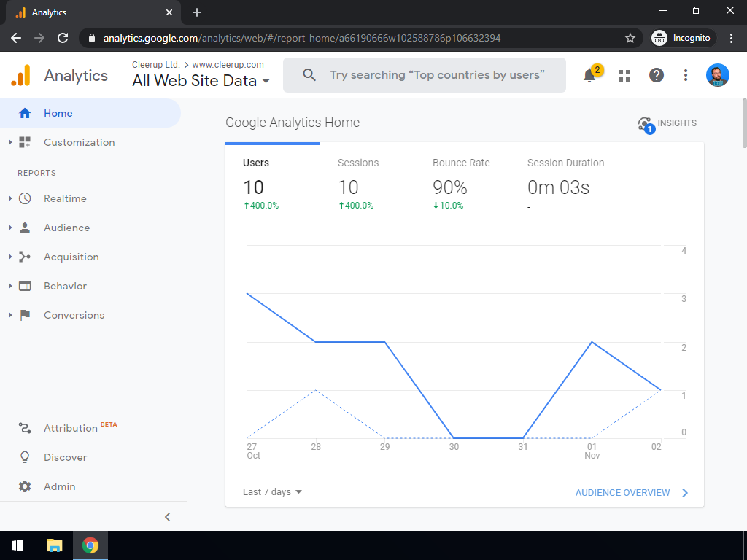This screenshot has width=747, height=560.
Task: Open All Web Site Data selector
Action: tap(201, 81)
